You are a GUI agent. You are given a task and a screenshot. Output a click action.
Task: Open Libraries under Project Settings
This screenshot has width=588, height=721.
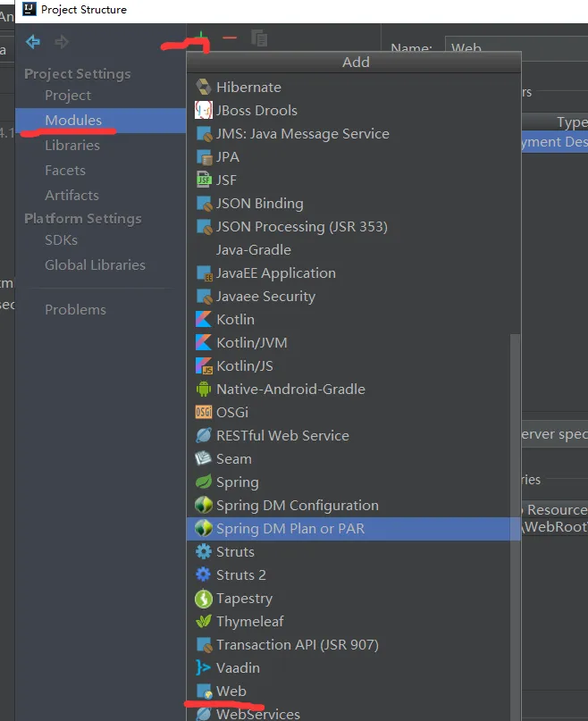[72, 146]
